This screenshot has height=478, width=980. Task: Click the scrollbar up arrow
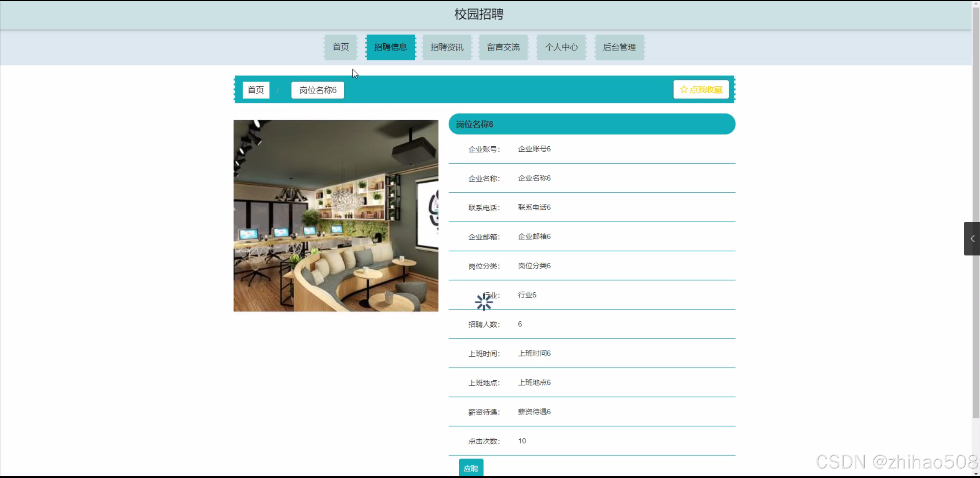point(976,3)
